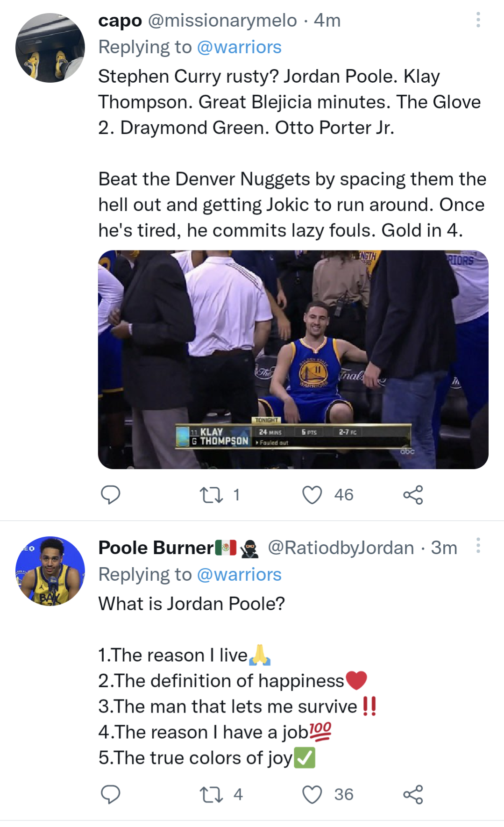Viewport: 504px width, 827px height.
Task: Share capo's tweet
Action: (x=413, y=495)
